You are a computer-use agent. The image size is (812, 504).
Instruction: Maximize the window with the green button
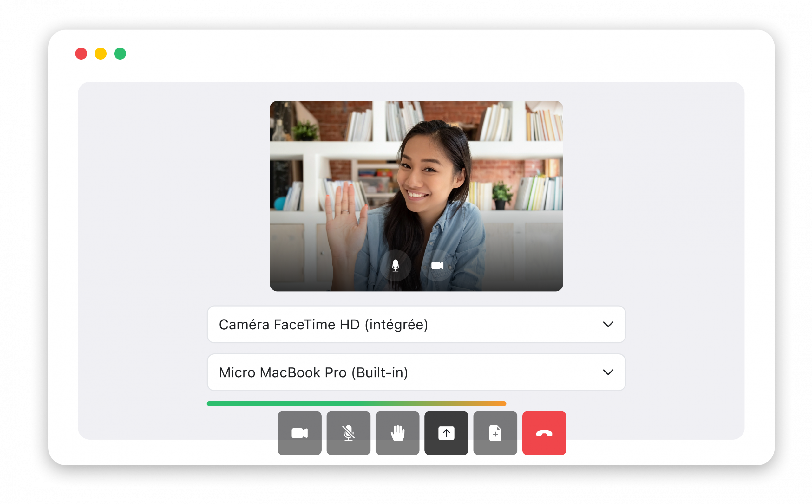pyautogui.click(x=120, y=54)
